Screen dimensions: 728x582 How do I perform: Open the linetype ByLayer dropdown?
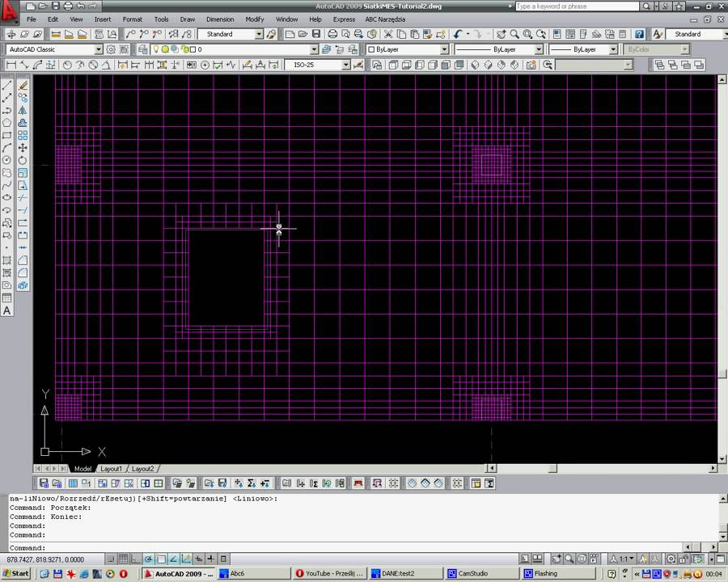(x=539, y=49)
